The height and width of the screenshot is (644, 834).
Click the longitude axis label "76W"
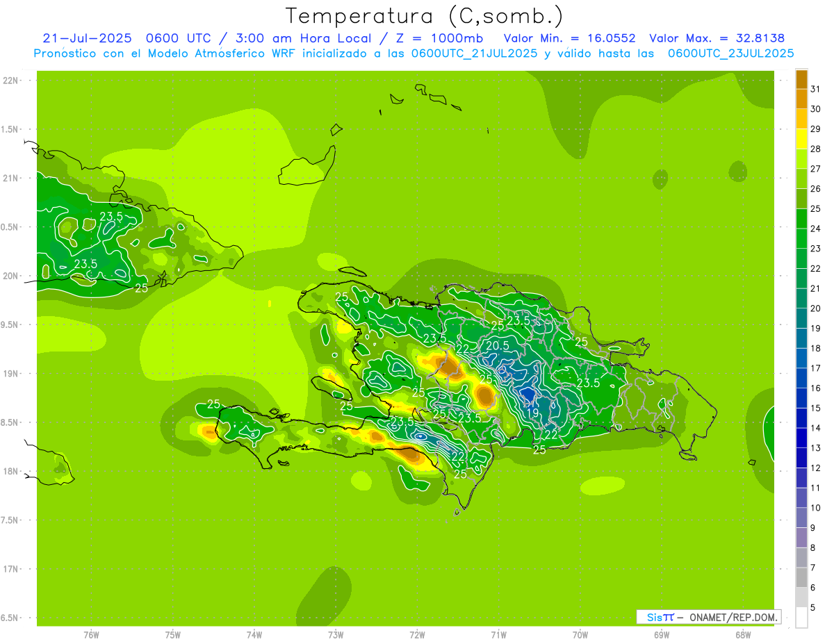pyautogui.click(x=91, y=635)
